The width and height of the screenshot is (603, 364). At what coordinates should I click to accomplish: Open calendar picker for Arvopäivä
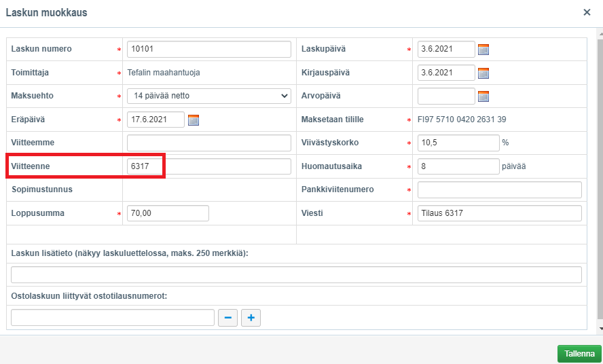coord(483,96)
